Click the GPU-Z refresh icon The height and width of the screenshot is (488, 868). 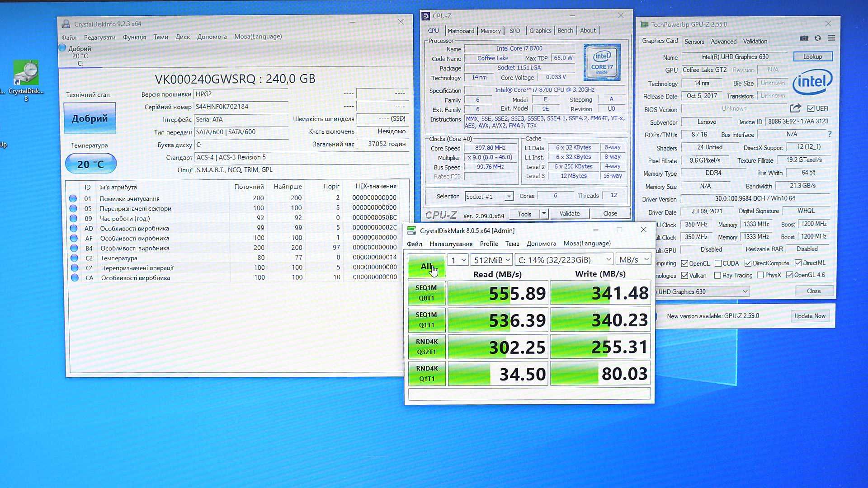(817, 38)
